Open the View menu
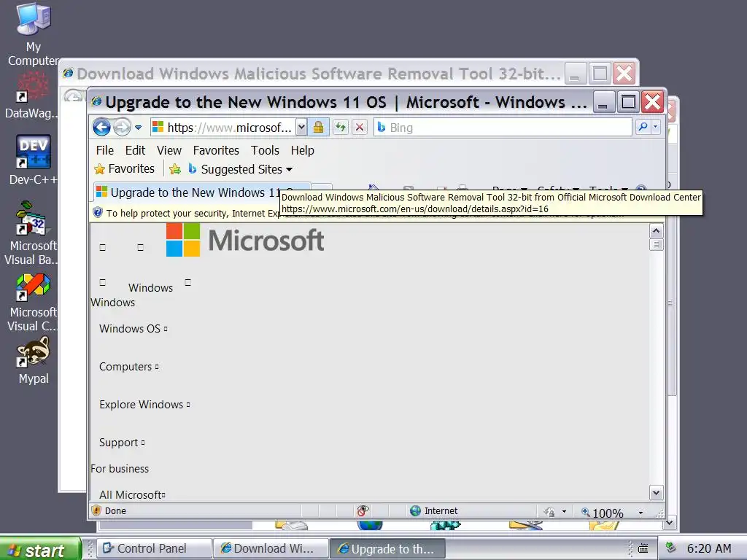This screenshot has height=560, width=747. click(169, 150)
